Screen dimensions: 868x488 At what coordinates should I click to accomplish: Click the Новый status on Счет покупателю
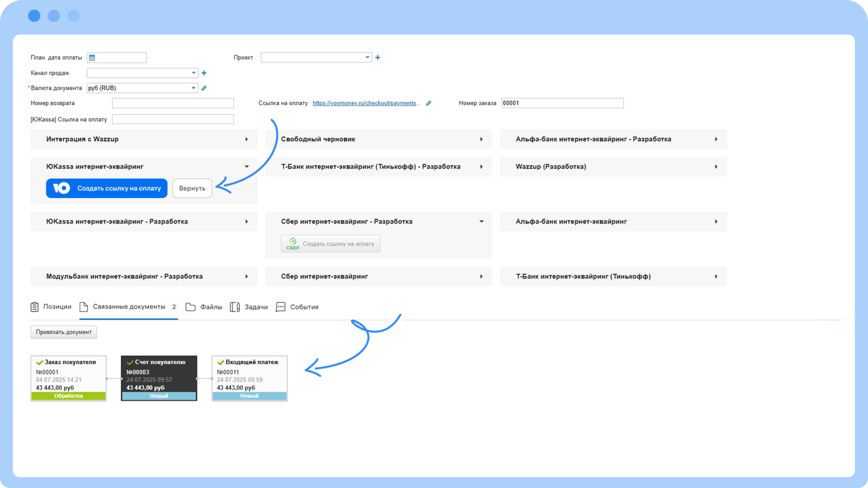click(x=159, y=396)
